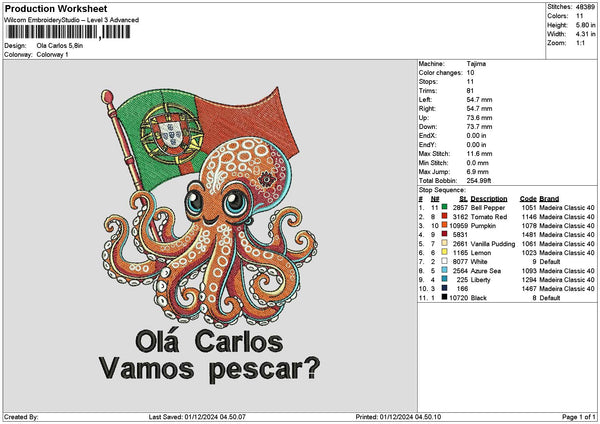Click the 'Description' column header
This screenshot has height=424, width=600.
[489, 199]
